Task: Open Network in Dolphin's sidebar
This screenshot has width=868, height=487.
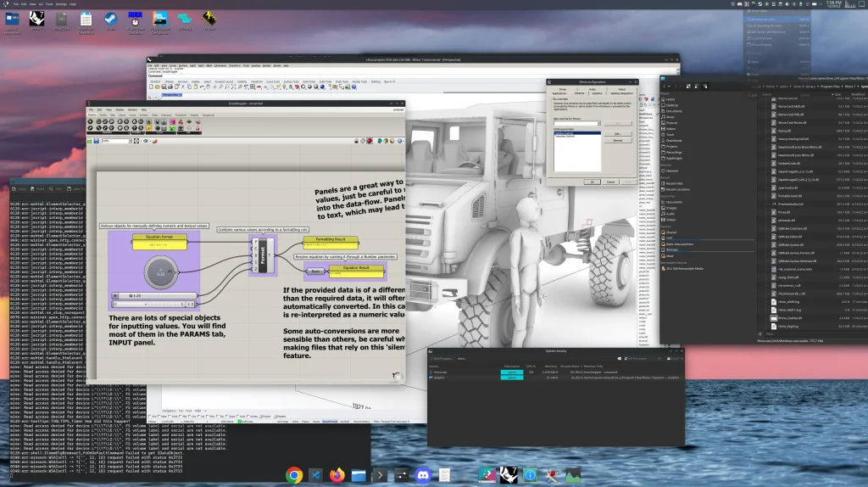Action: [x=671, y=171]
